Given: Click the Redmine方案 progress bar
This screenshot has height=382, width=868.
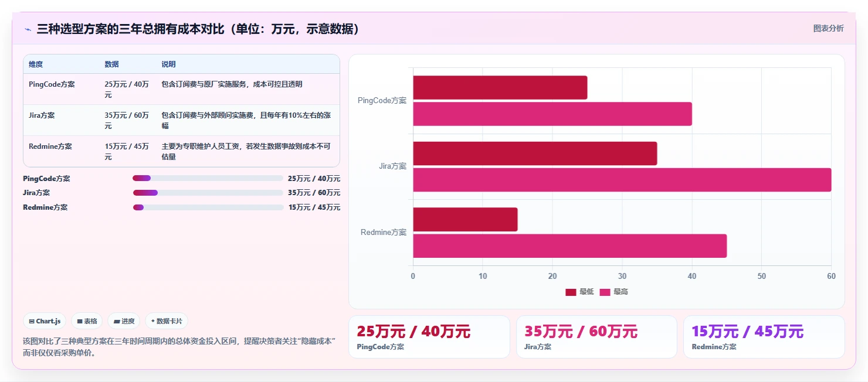Looking at the screenshot, I should click(x=208, y=207).
